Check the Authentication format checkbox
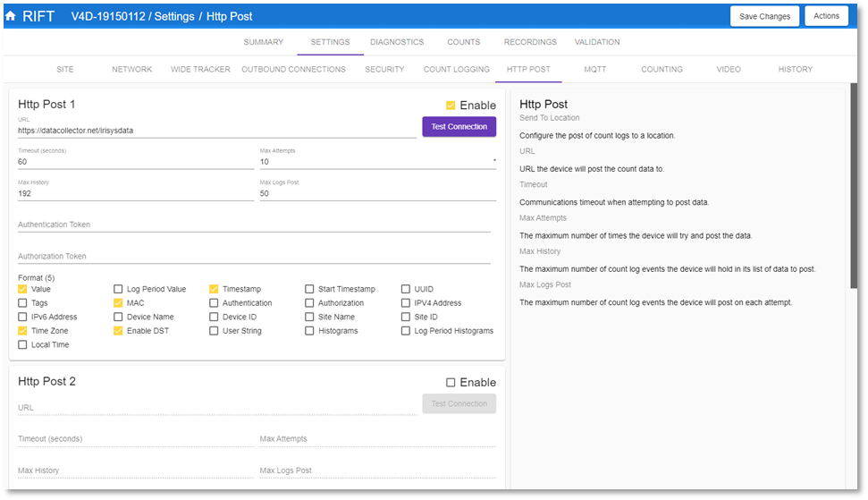868x500 pixels. tap(214, 303)
